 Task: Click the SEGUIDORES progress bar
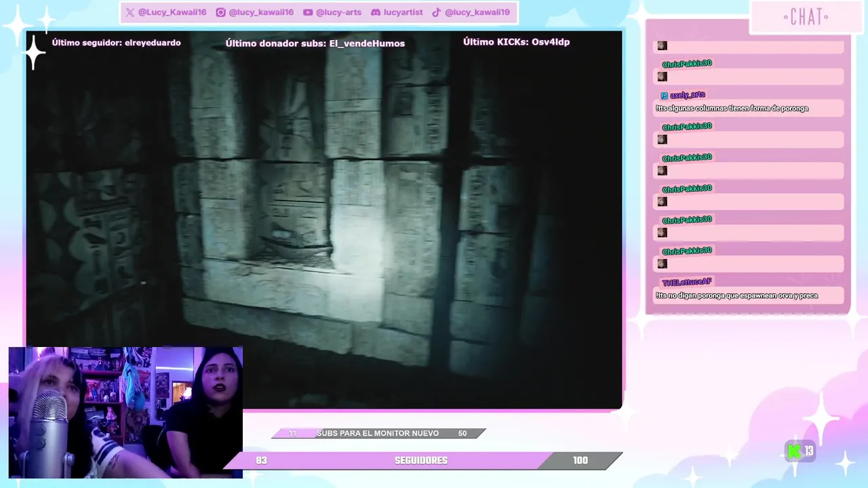(x=422, y=460)
